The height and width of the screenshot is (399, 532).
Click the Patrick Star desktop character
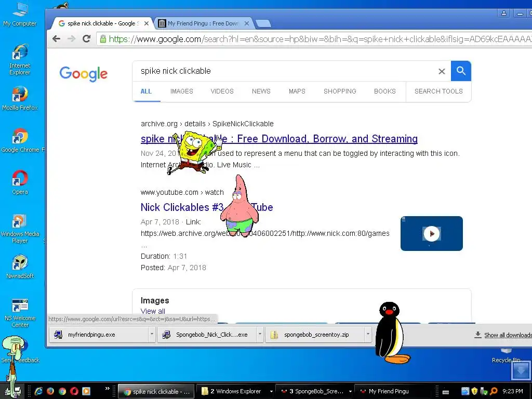point(240,206)
